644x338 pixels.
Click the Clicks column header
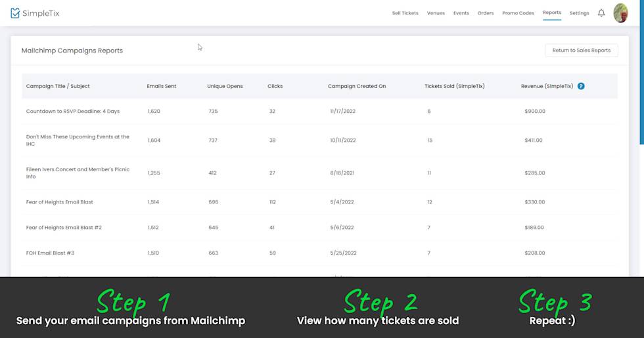pyautogui.click(x=275, y=86)
